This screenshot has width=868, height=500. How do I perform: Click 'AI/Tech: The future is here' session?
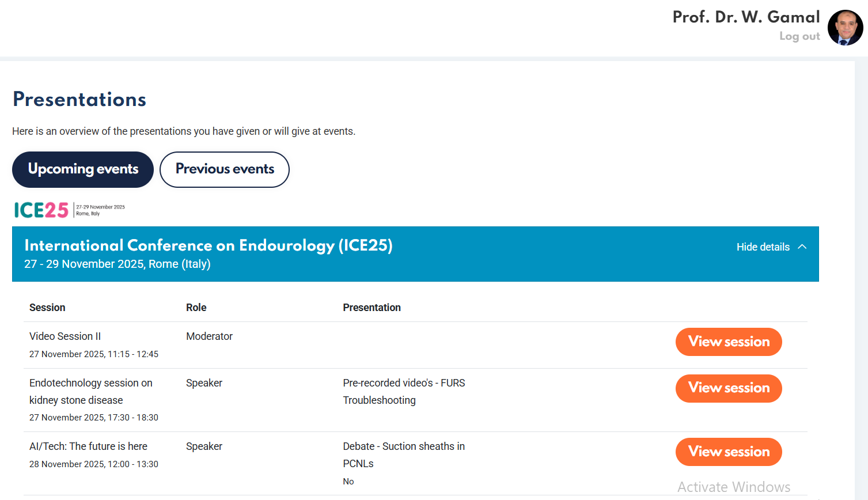click(88, 446)
